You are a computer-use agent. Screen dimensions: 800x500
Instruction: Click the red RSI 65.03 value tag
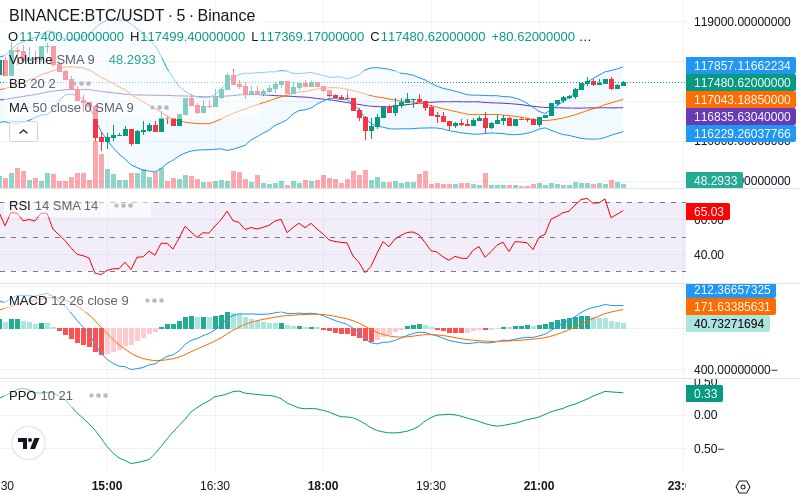point(708,212)
